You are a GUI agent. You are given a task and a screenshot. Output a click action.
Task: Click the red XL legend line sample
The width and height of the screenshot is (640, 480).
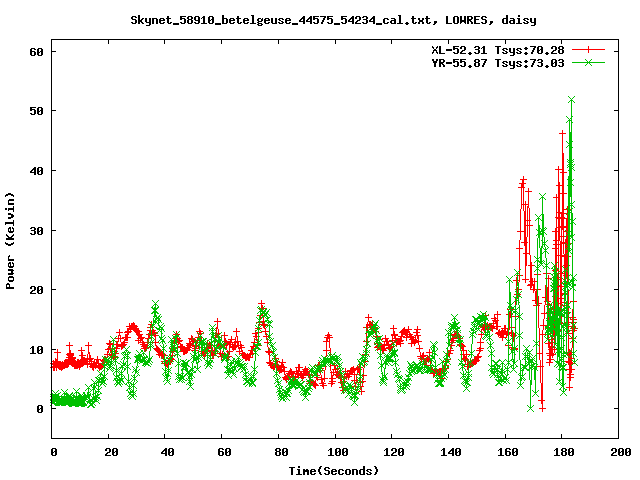pyautogui.click(x=588, y=50)
